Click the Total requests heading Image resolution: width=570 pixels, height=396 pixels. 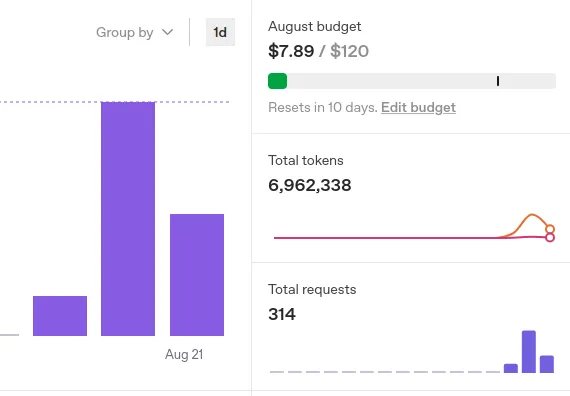click(312, 289)
